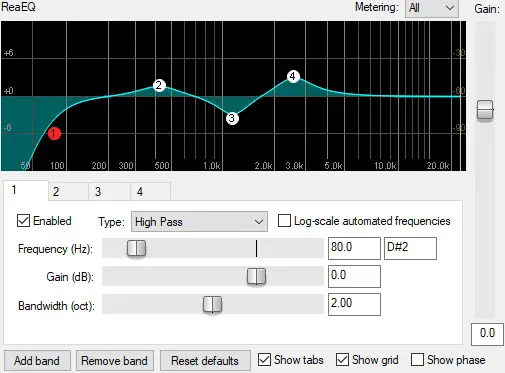This screenshot has width=505, height=373.
Task: Select band 3 node on EQ graph
Action: pyautogui.click(x=232, y=118)
